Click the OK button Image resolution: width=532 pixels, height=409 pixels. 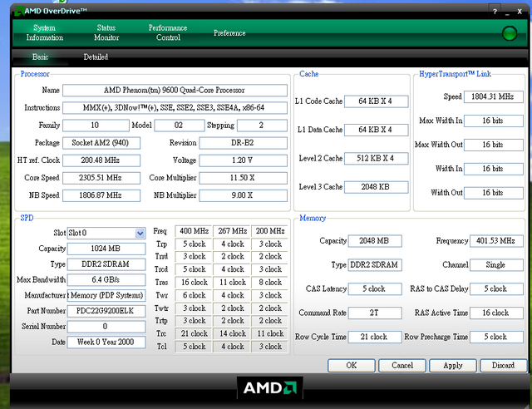tap(351, 365)
